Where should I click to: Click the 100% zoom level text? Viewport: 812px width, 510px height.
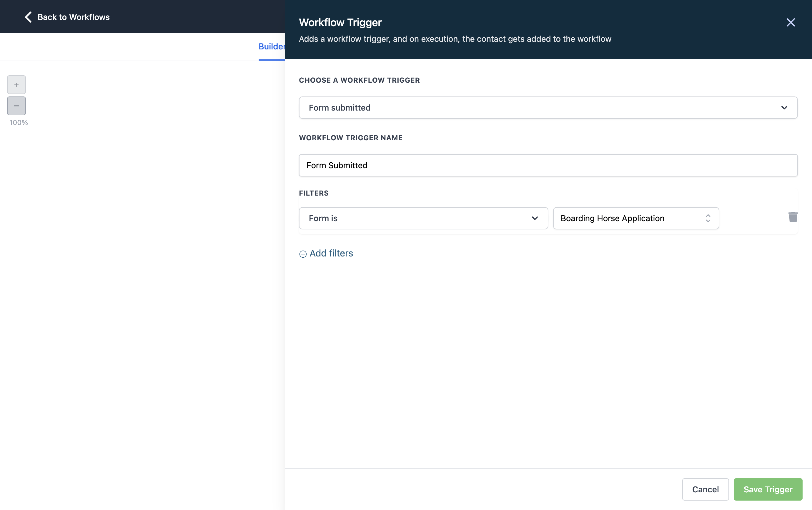pyautogui.click(x=19, y=123)
